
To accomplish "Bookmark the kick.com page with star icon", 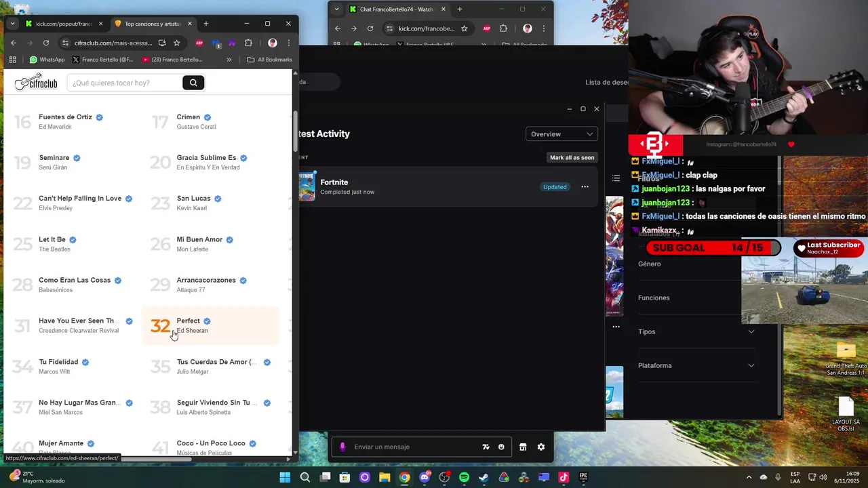I will 465,28.
